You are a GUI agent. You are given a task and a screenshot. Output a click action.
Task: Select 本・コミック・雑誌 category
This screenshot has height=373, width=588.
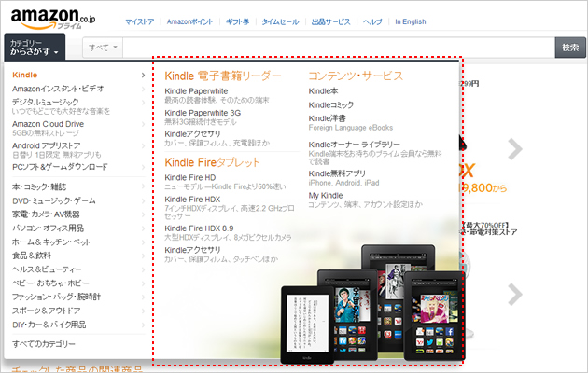point(39,186)
